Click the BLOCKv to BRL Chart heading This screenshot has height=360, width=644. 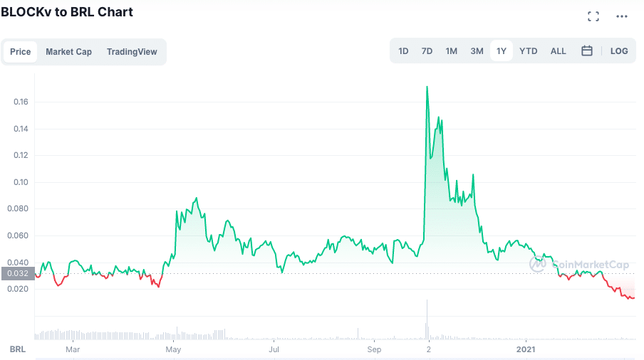pos(67,12)
